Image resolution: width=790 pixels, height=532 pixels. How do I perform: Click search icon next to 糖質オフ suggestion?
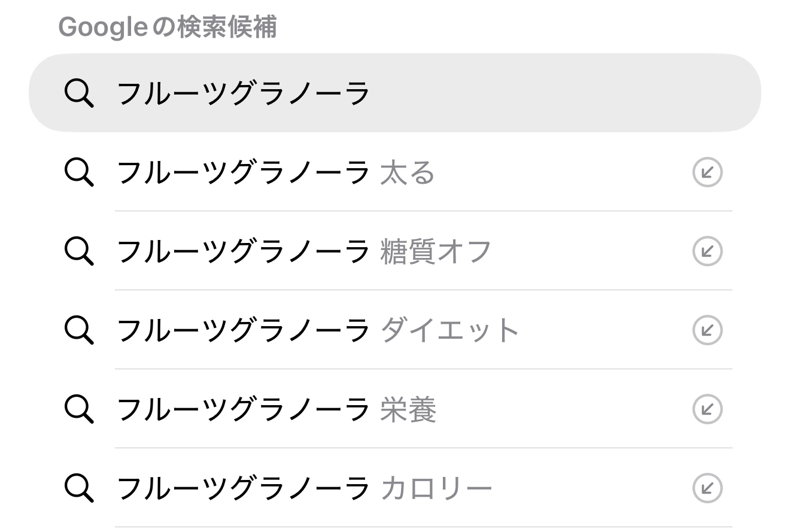coord(79,251)
